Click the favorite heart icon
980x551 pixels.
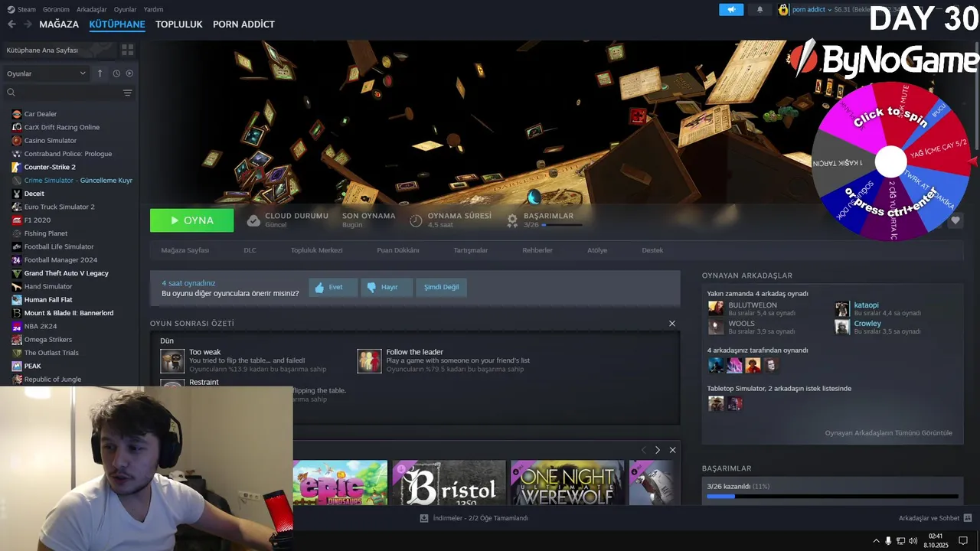[x=955, y=220]
